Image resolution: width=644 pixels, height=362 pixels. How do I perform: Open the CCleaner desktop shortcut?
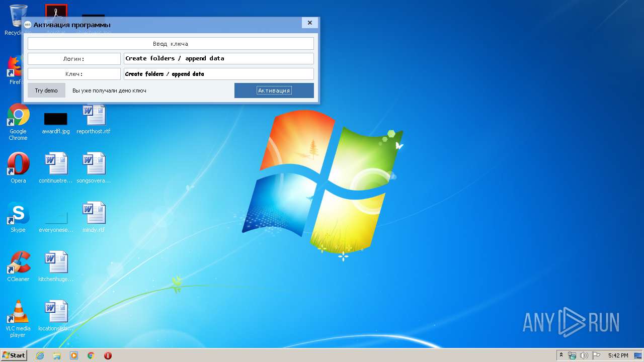18,266
